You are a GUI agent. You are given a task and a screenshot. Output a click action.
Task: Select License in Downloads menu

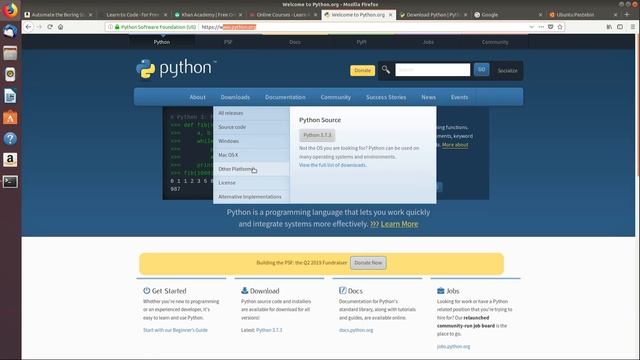tap(251, 182)
